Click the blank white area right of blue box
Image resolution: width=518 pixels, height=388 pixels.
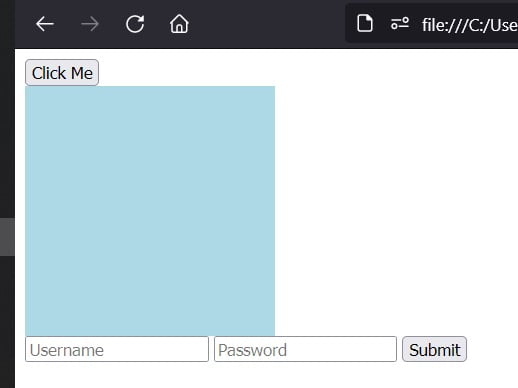[x=396, y=211]
